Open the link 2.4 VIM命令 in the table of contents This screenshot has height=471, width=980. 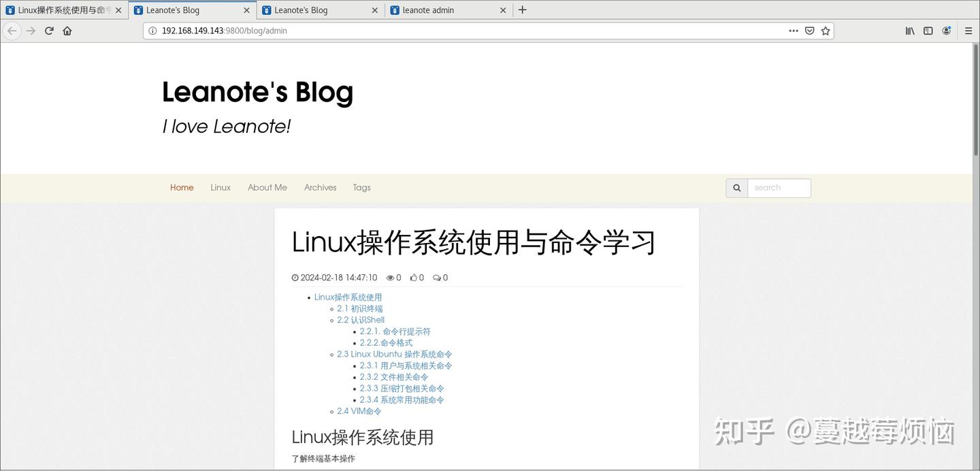click(359, 411)
